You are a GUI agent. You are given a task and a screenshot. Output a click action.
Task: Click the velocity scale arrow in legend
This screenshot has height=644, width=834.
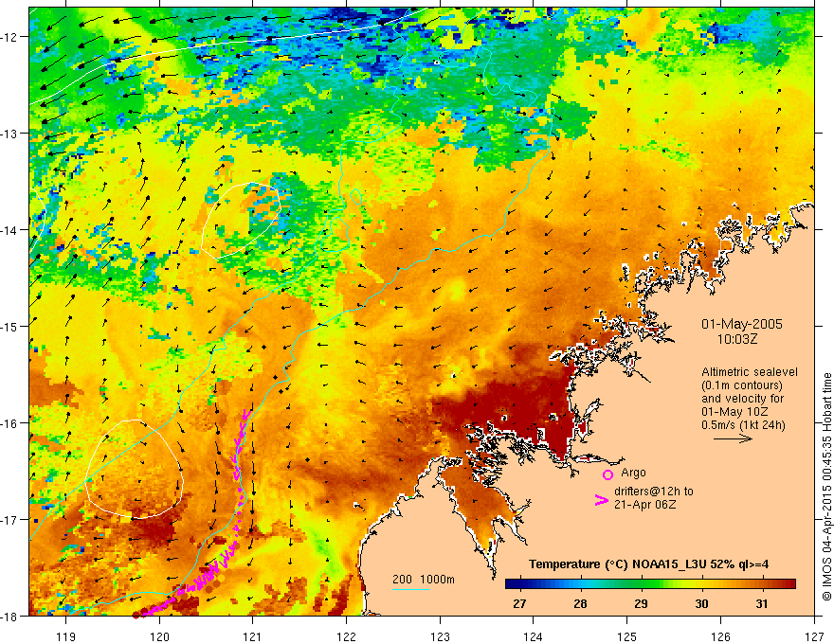pyautogui.click(x=733, y=438)
